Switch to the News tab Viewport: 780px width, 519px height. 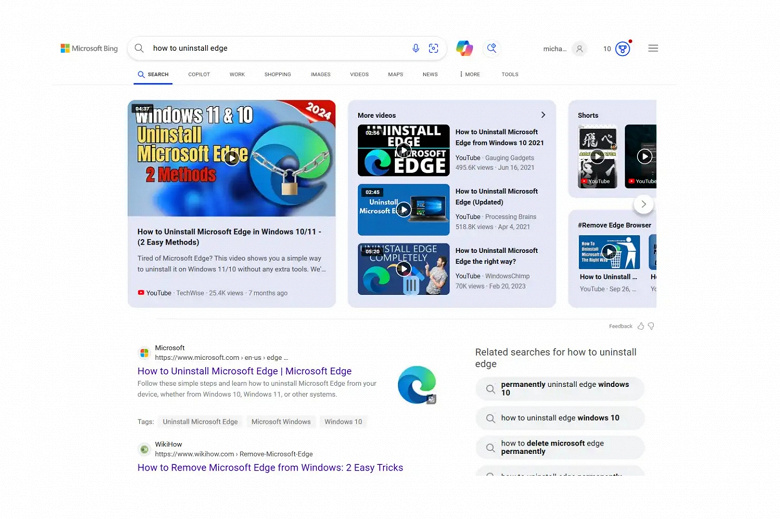tap(430, 74)
